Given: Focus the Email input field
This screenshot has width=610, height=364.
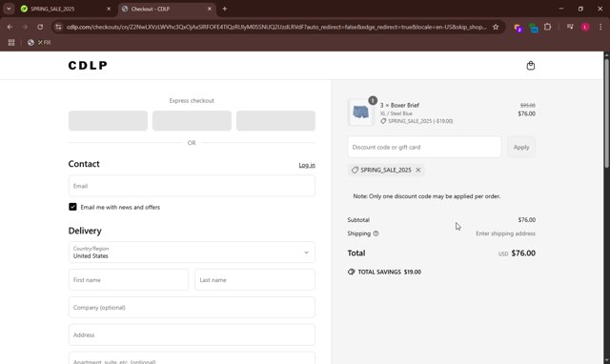Looking at the screenshot, I should pyautogui.click(x=192, y=186).
